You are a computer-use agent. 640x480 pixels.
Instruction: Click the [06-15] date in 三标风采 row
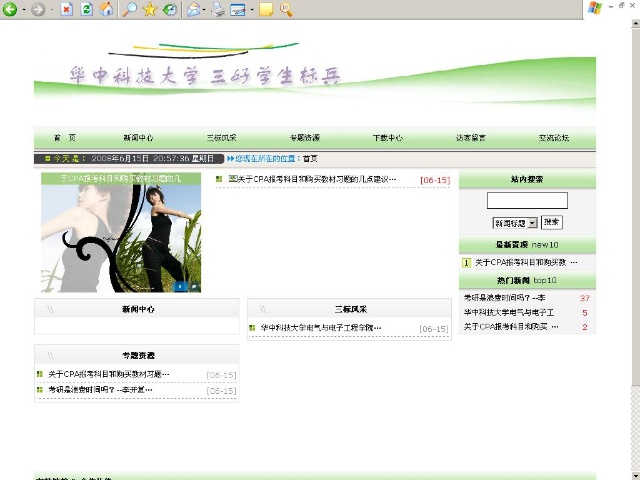pos(434,329)
